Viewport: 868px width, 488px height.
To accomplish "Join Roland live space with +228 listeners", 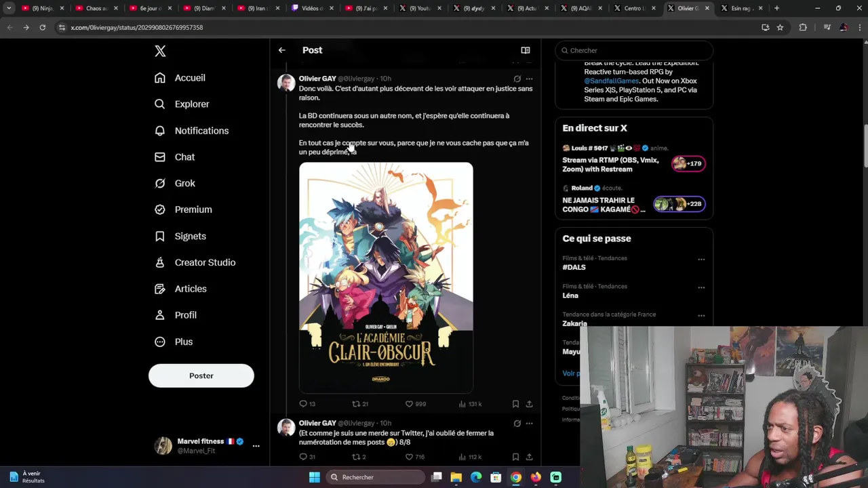I will click(679, 204).
